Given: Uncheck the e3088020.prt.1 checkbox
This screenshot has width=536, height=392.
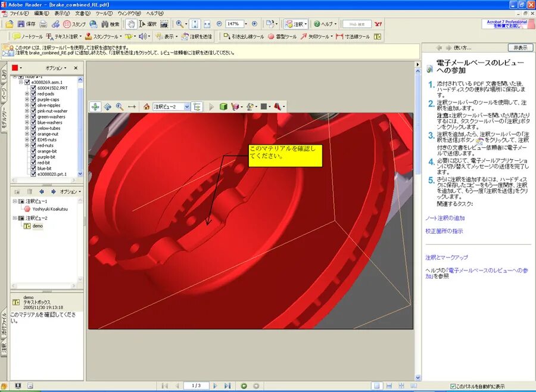Looking at the screenshot, I should (x=33, y=174).
